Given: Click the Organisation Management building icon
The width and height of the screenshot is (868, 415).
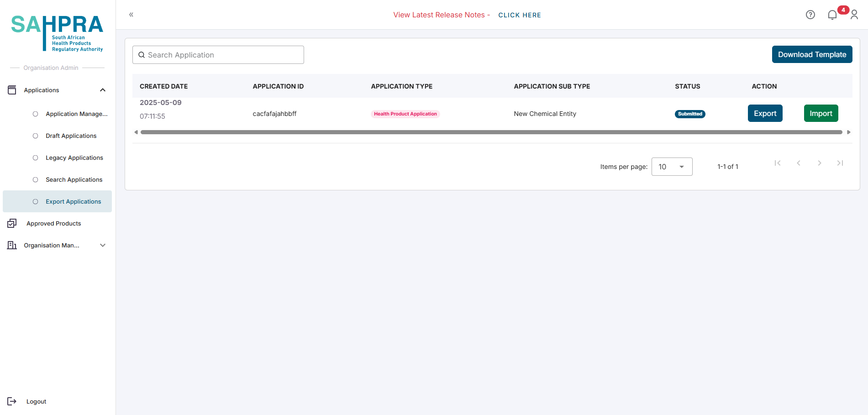Looking at the screenshot, I should [x=12, y=245].
